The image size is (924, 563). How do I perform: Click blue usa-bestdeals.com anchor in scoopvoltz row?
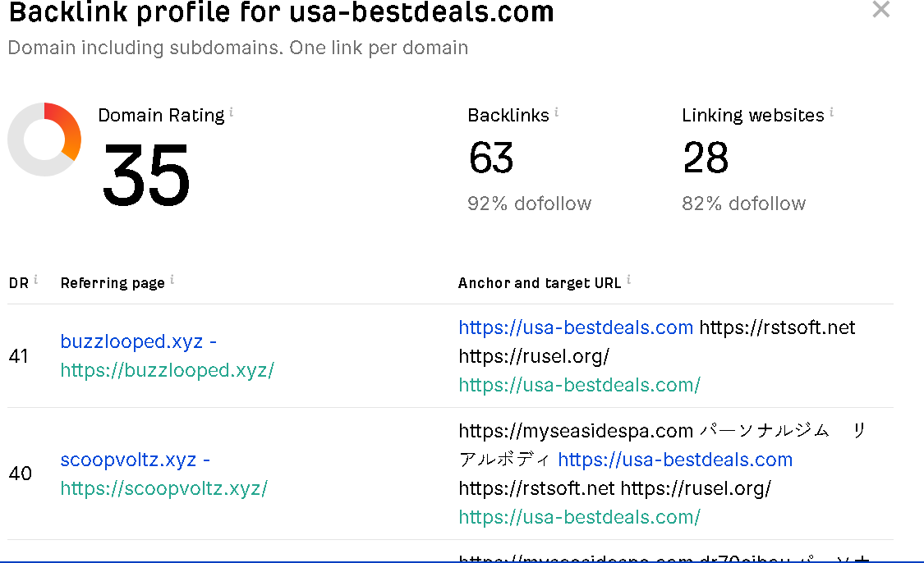click(675, 460)
